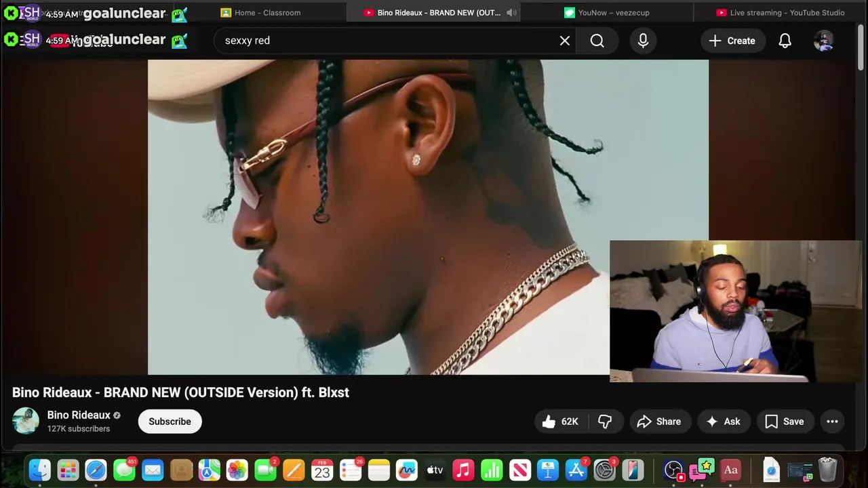Click the Create button
The height and width of the screenshot is (488, 868).
click(732, 41)
